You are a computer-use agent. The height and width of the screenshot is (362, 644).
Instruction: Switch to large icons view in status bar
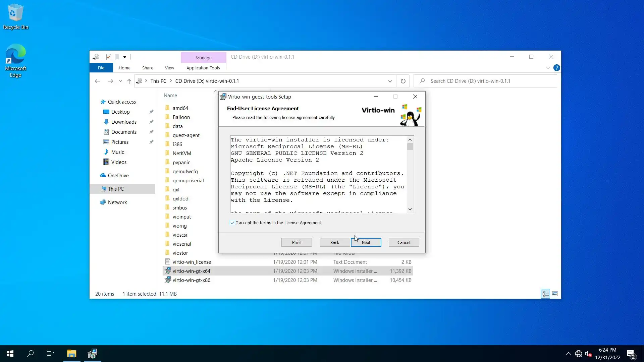pos(555,294)
